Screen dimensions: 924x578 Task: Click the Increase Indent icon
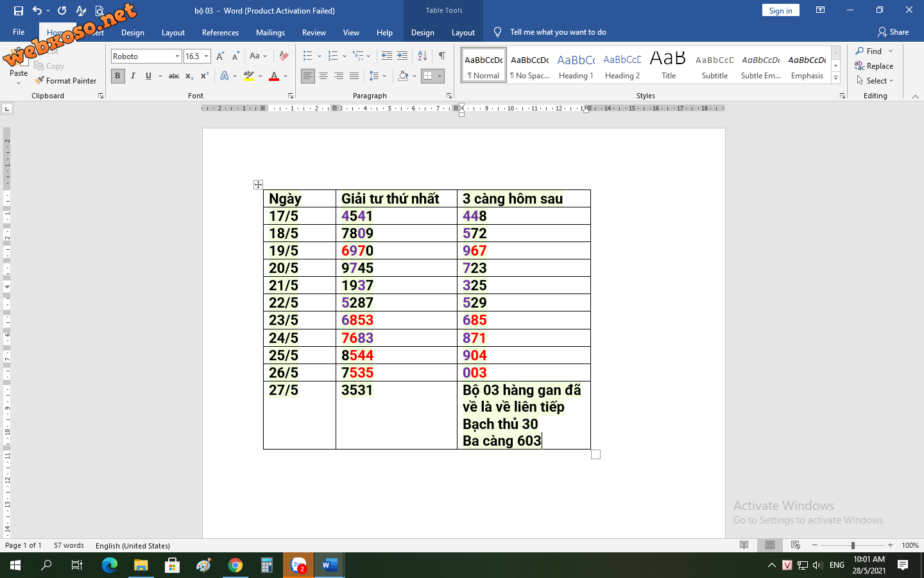point(402,56)
